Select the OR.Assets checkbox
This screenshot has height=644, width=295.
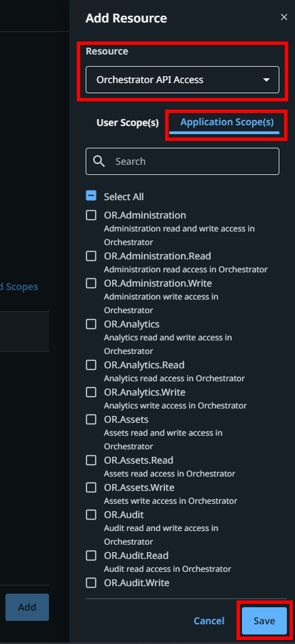coord(91,419)
